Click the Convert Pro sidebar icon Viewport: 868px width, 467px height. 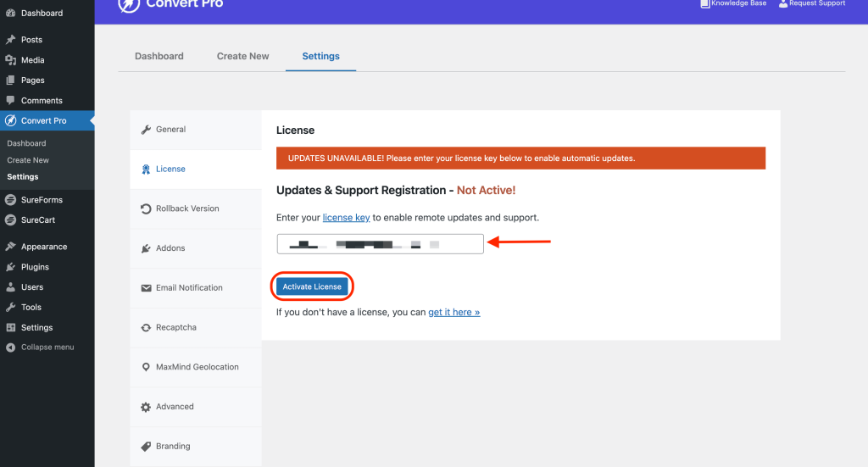[x=10, y=120]
